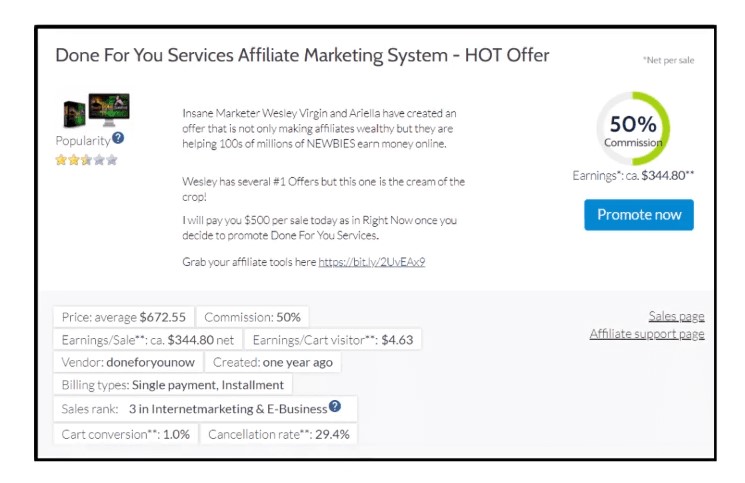
Task: Click the popularity star rating
Action: coord(86,159)
